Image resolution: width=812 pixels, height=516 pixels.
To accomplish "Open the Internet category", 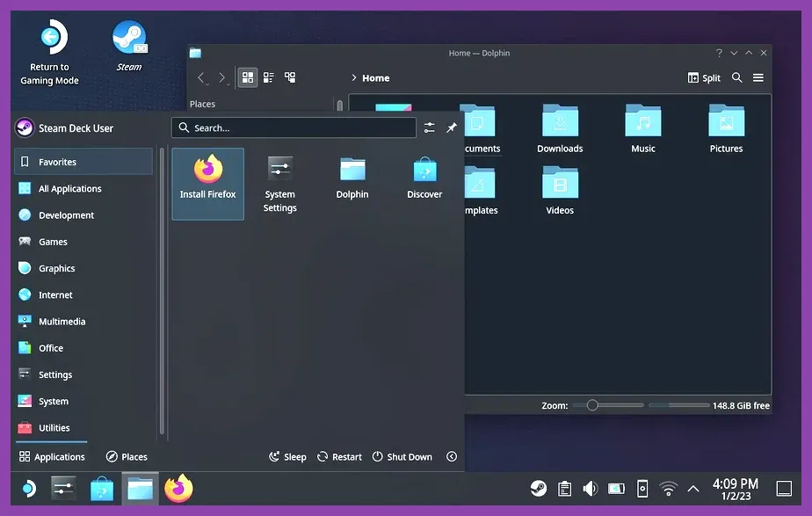I will tap(83, 294).
